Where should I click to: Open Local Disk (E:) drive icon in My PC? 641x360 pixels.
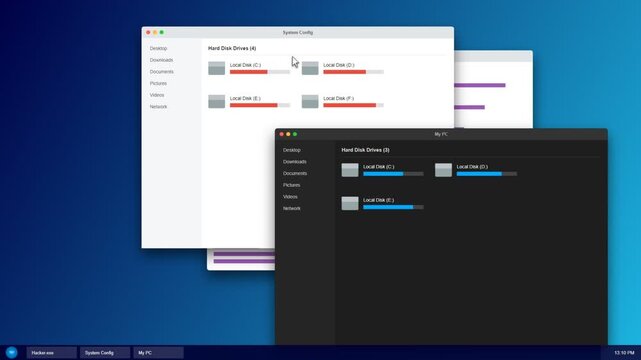point(350,203)
